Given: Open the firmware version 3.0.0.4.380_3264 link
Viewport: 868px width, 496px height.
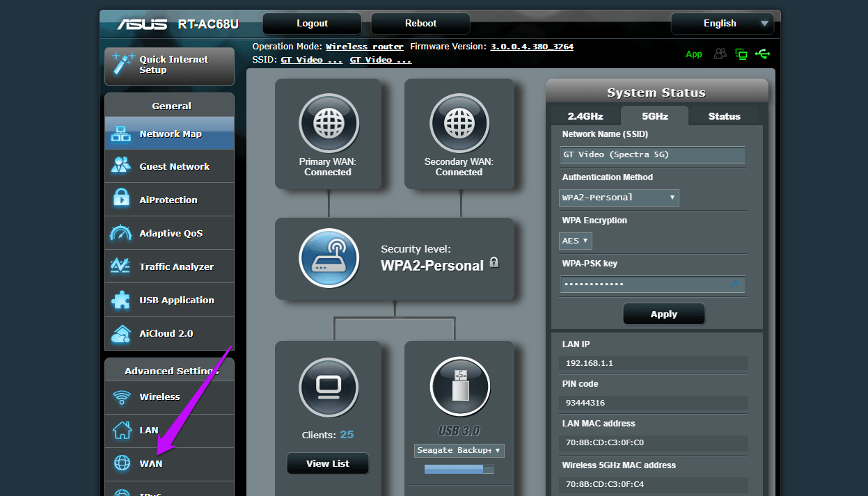Looking at the screenshot, I should coord(532,47).
